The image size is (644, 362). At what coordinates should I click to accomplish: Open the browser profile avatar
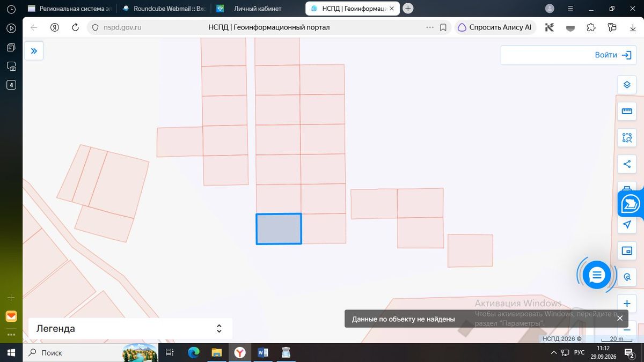pos(550,9)
